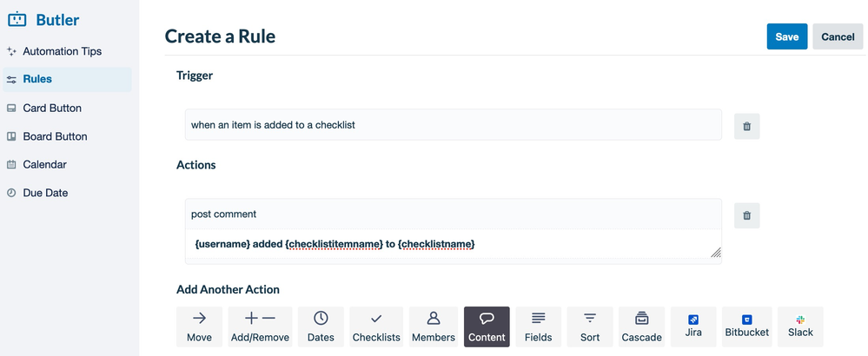Delete the trigger with its trash icon
Viewport: 868px width, 356px height.
coord(746,126)
